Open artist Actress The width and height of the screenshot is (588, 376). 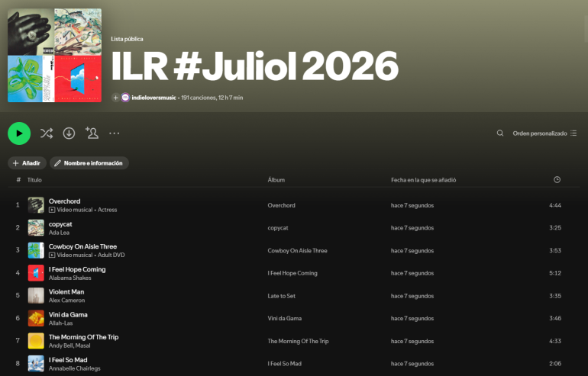(x=107, y=210)
